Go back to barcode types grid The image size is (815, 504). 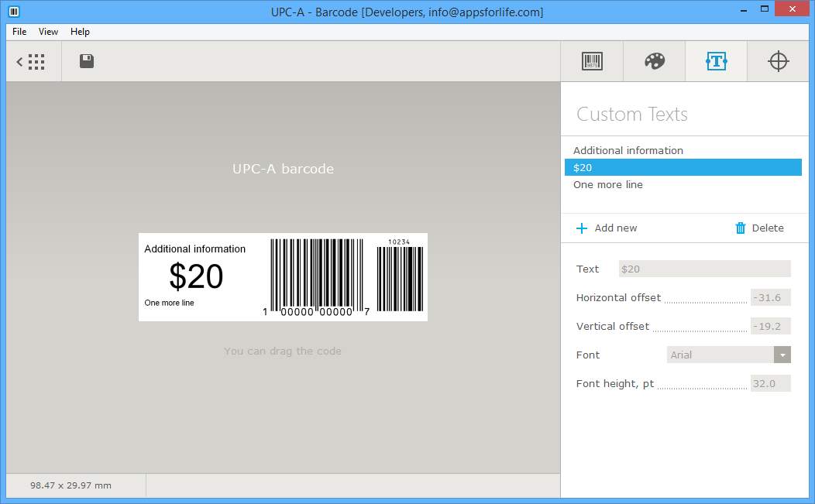[30, 62]
